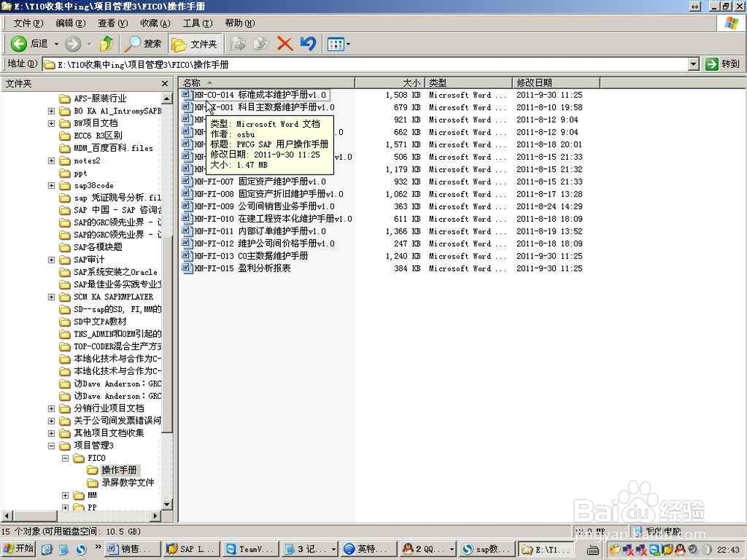
Task: Expand the SAP审计 folder node
Action: pyautogui.click(x=52, y=260)
